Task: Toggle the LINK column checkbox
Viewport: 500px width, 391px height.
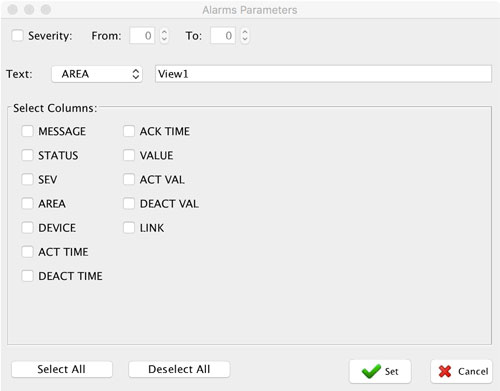Action: tap(129, 228)
